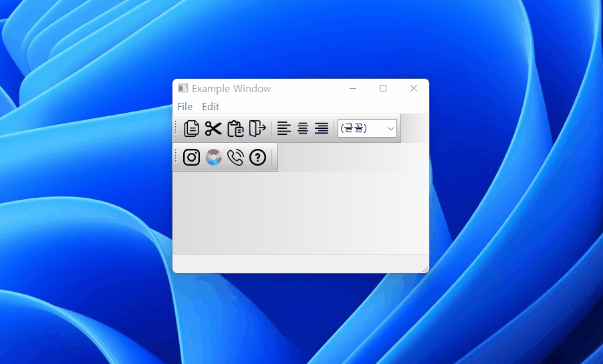
Task: Select the scissors Cut icon
Action: tap(213, 128)
